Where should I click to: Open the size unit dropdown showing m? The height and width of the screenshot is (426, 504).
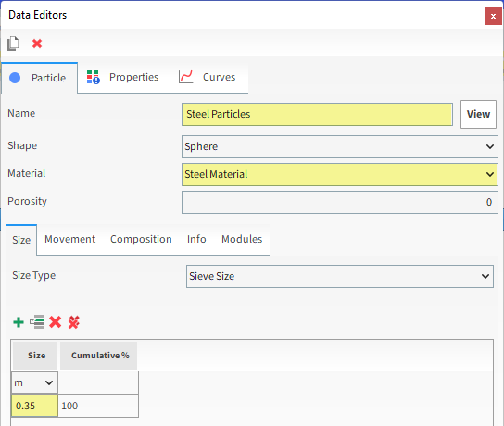(x=34, y=382)
